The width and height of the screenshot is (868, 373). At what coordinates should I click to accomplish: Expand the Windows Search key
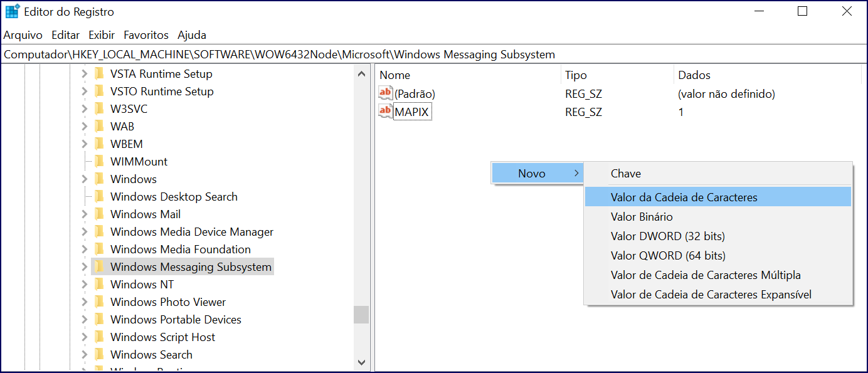pos(85,355)
